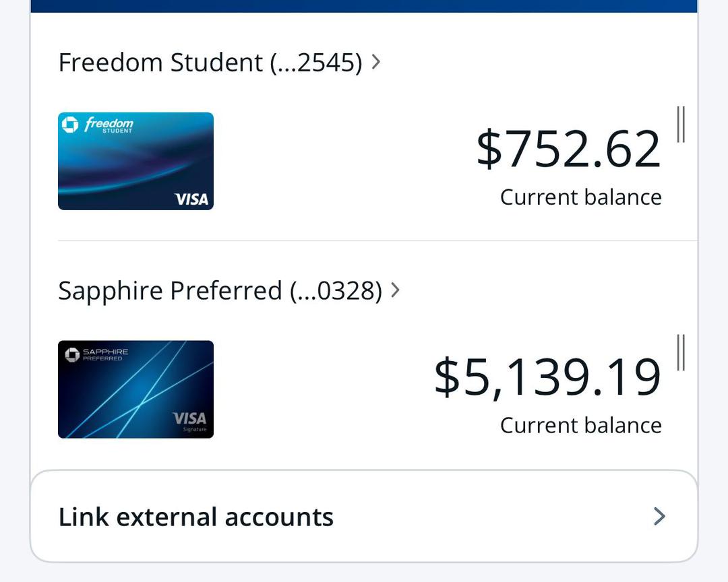Tap the Freedom Student card image
Viewport: 728px width, 582px height.
135,161
